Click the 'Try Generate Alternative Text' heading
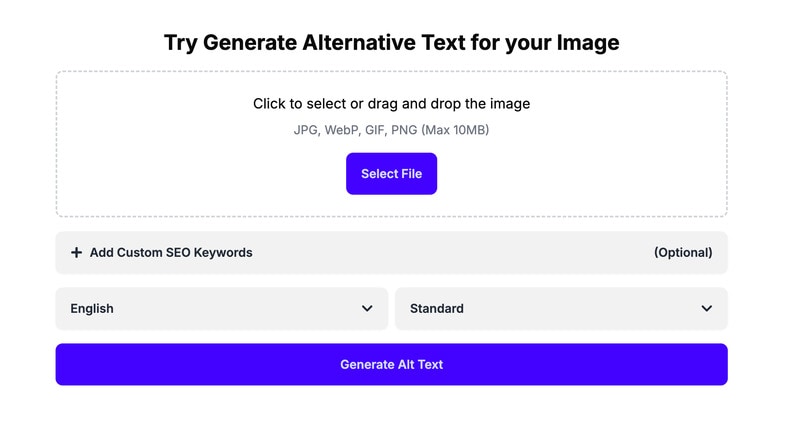 coord(391,43)
